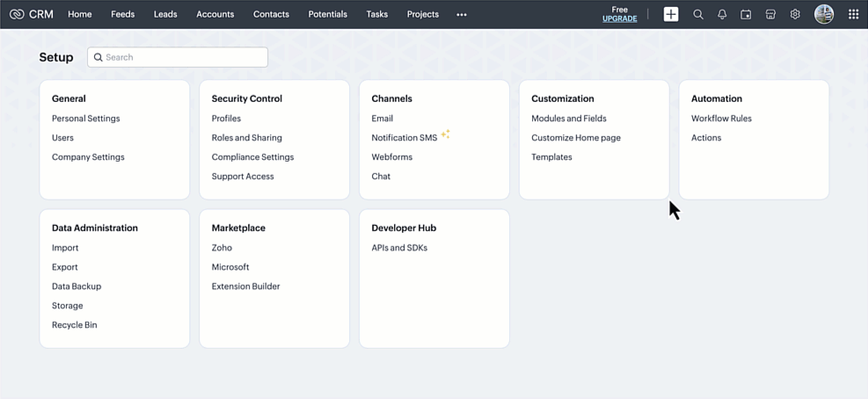Click the plus create-new icon

coord(671,14)
